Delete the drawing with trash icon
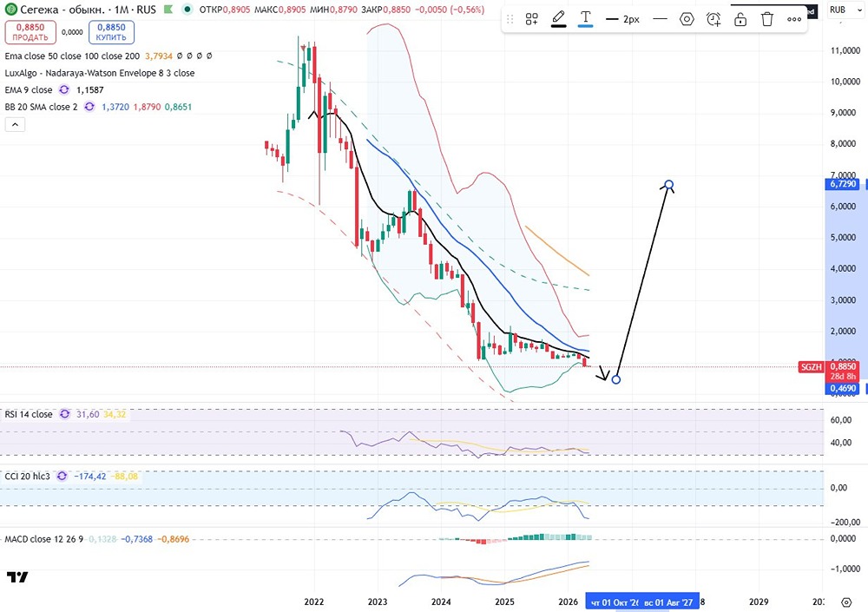 (766, 19)
